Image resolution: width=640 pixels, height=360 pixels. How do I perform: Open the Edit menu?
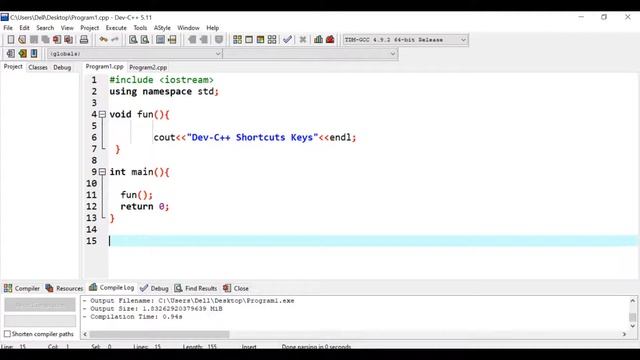click(24, 28)
